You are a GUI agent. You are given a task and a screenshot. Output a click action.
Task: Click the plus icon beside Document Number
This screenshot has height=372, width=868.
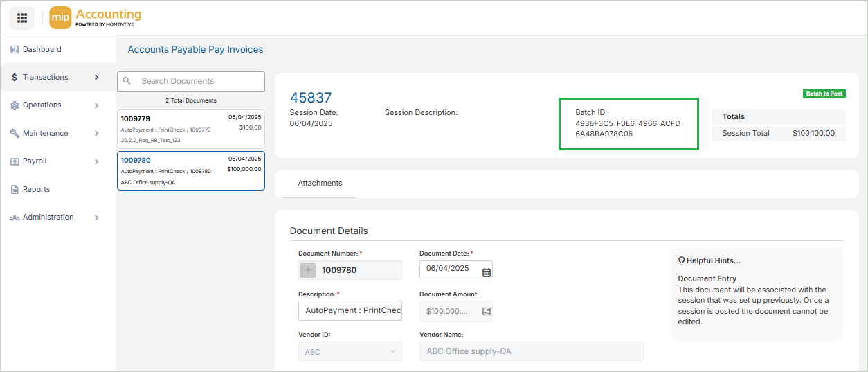click(x=309, y=270)
